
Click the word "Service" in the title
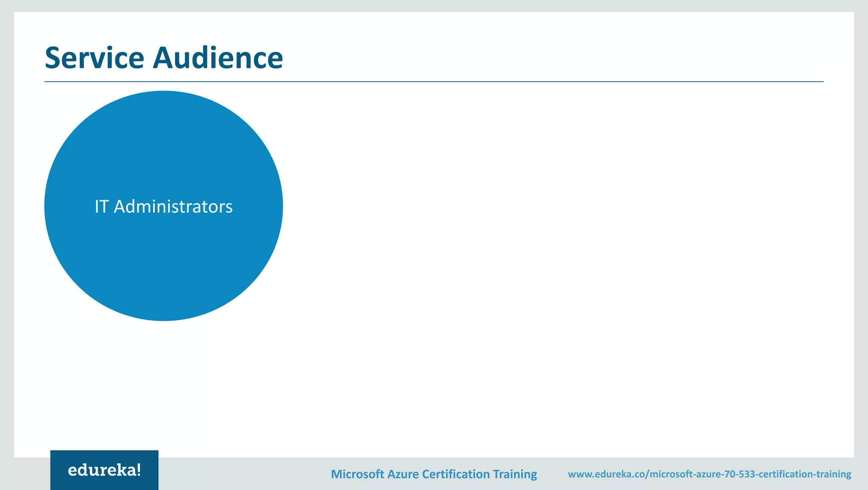point(95,58)
